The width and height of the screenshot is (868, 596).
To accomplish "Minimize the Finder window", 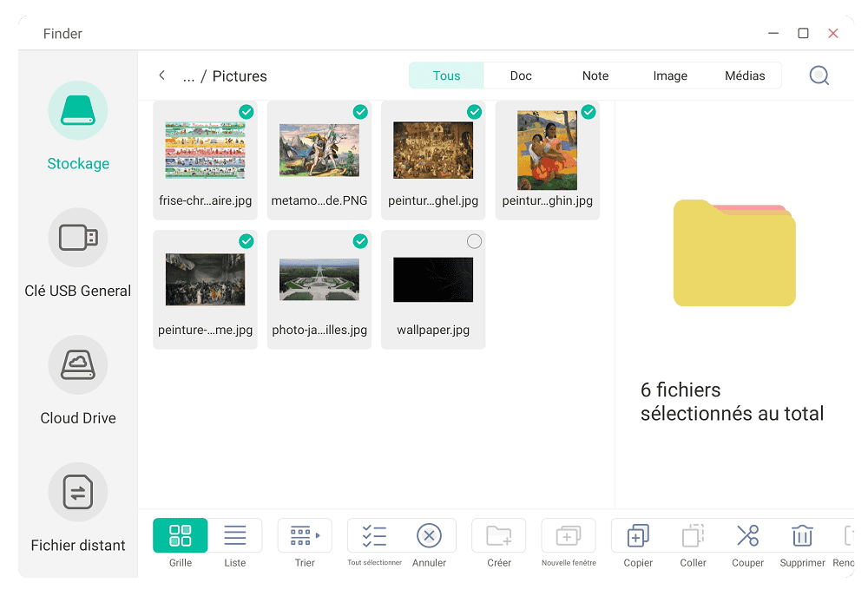I will click(x=773, y=33).
